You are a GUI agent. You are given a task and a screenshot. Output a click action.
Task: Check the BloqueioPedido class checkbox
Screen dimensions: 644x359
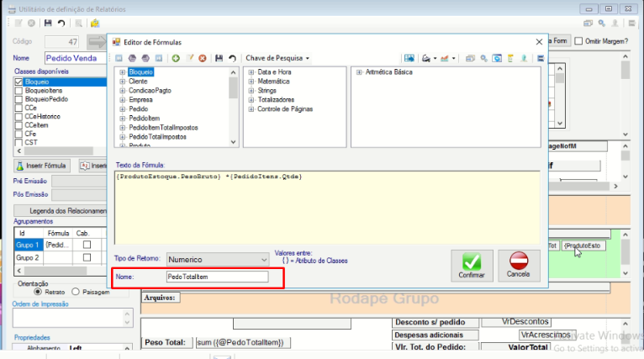18,99
